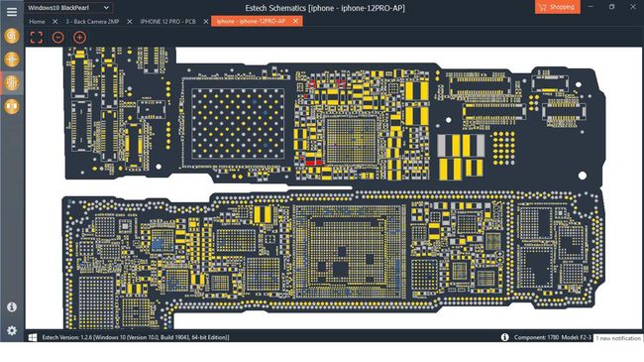
Task: Zoom in with the plus button
Action: [x=79, y=38]
